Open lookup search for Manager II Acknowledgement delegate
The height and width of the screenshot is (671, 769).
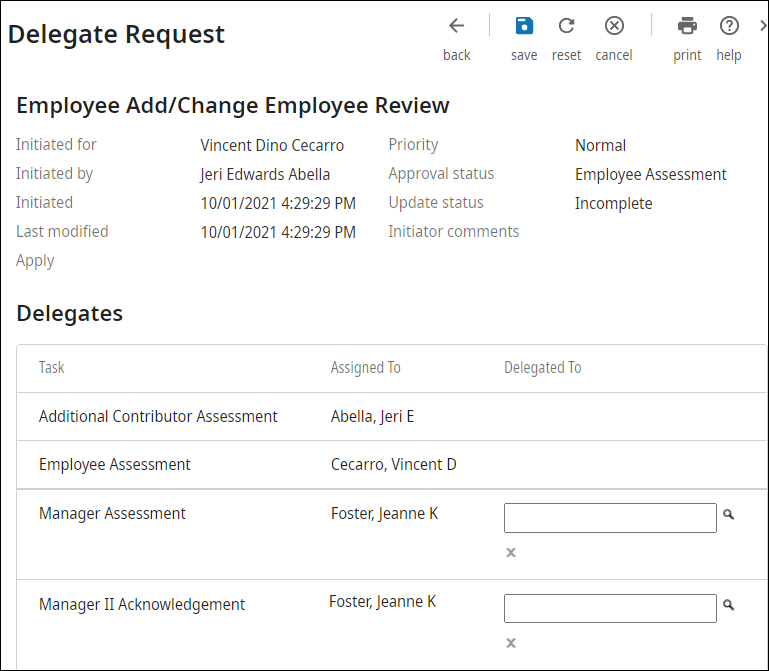728,605
